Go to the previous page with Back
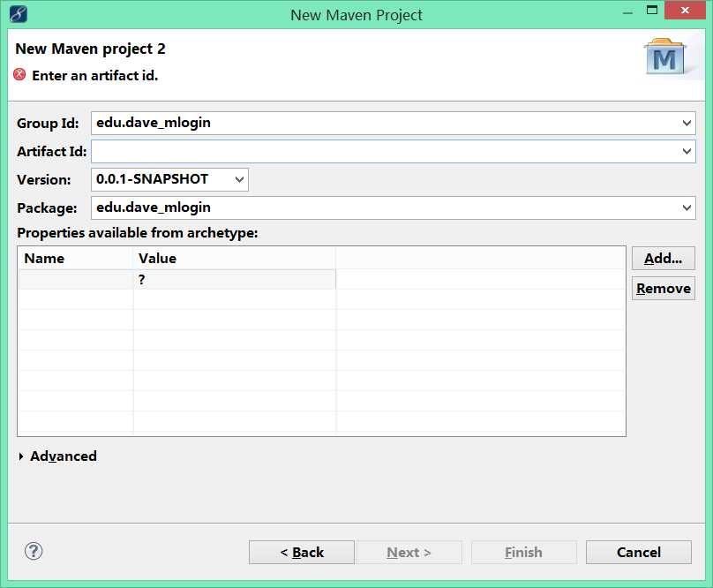 [x=302, y=552]
